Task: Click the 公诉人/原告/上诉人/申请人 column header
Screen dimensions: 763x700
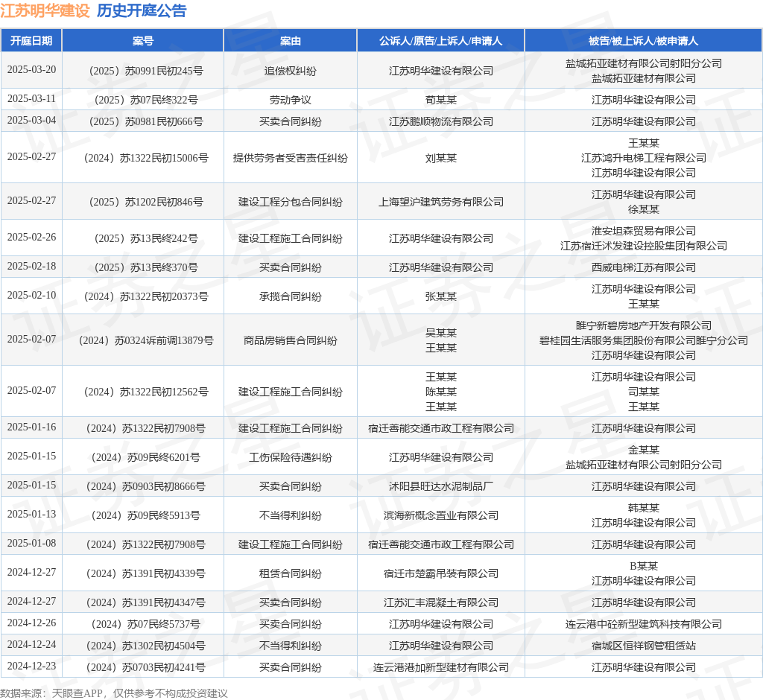Action: (x=441, y=41)
